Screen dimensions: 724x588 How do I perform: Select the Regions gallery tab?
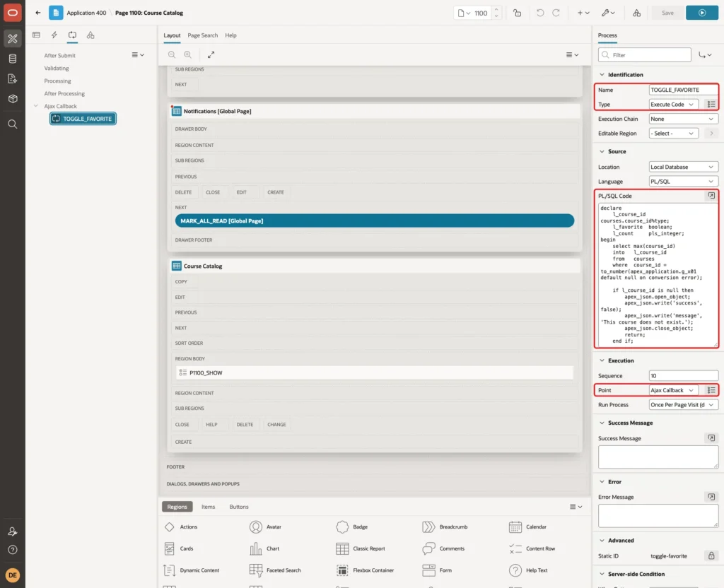pos(177,507)
